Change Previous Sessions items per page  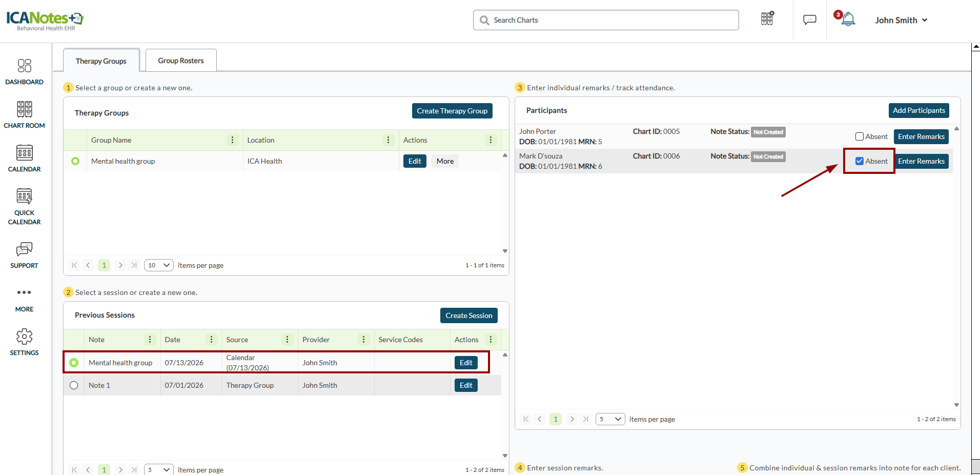click(159, 469)
